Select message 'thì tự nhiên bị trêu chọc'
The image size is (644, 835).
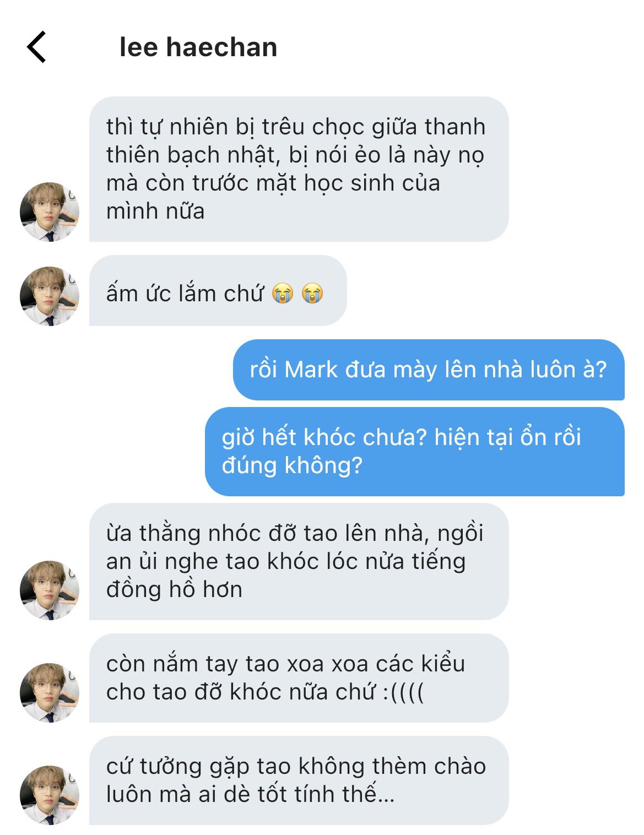click(299, 169)
